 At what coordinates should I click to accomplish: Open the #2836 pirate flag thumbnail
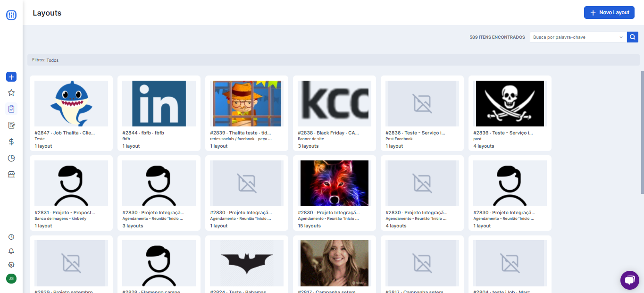(x=510, y=103)
